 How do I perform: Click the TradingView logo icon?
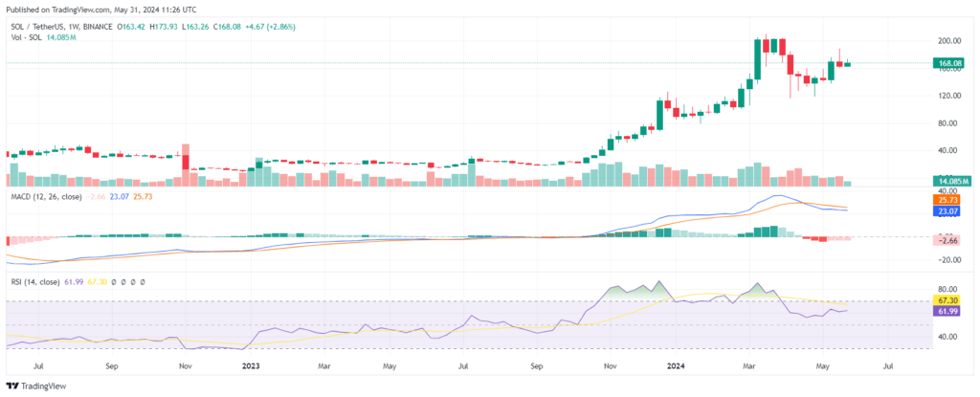[12, 386]
